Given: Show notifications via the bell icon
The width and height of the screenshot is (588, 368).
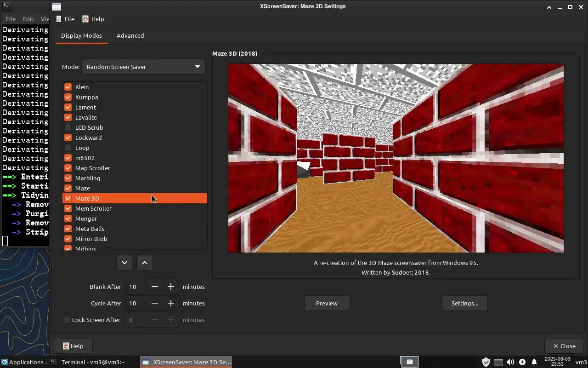Looking at the screenshot, I should tap(534, 362).
